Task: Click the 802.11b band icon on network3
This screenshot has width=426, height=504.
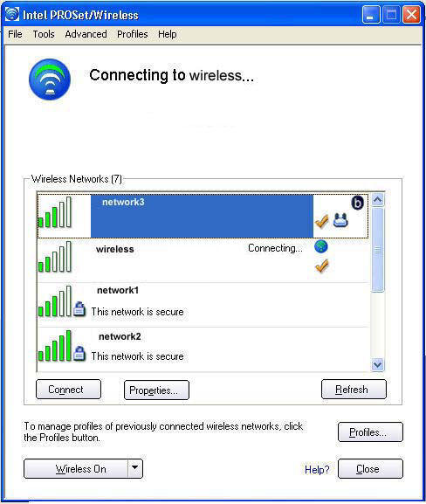Action: [357, 203]
